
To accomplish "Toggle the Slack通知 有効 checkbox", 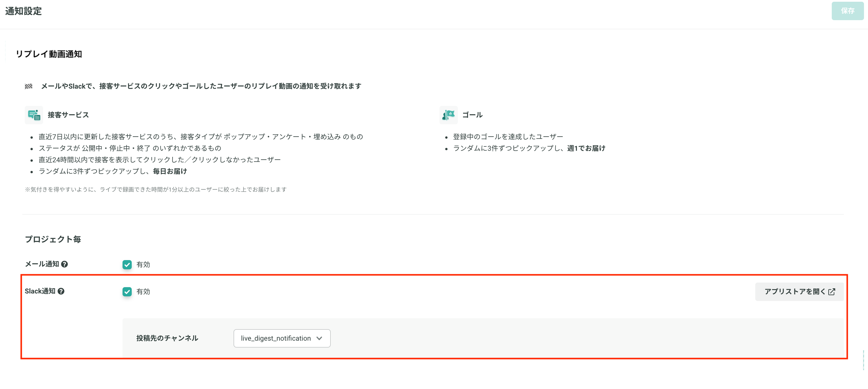I will (127, 291).
